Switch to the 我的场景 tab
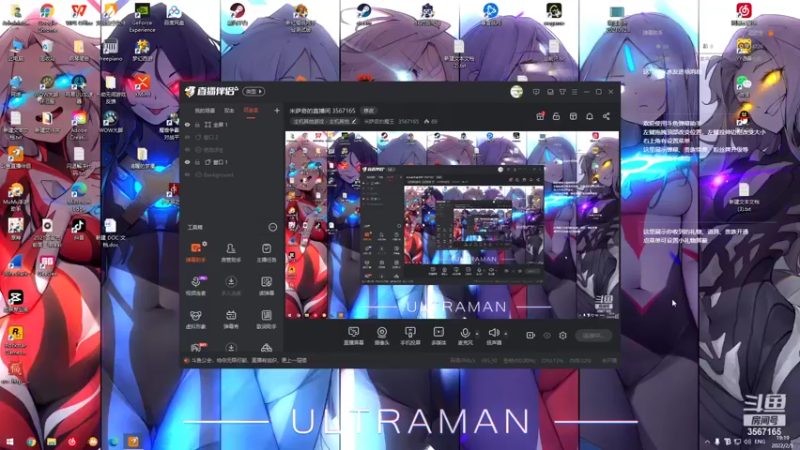The width and height of the screenshot is (800, 450). 205,111
